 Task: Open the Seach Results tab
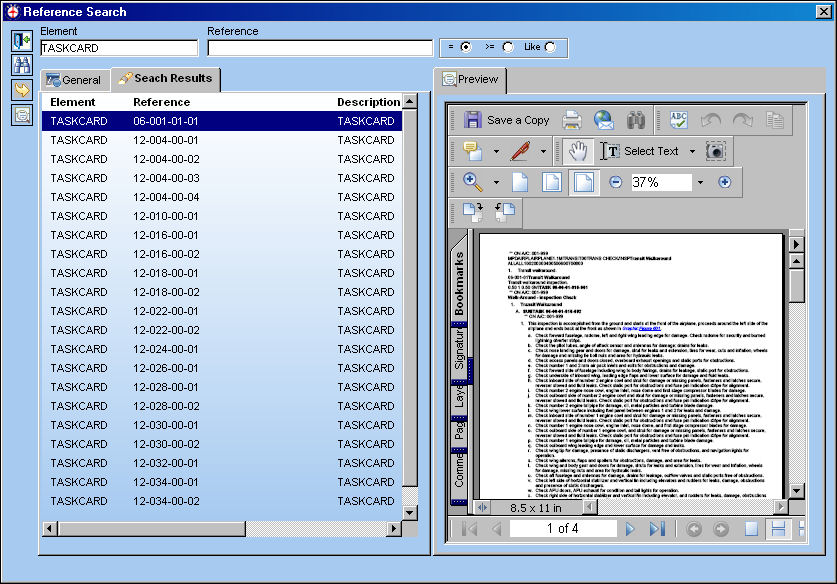tap(166, 78)
